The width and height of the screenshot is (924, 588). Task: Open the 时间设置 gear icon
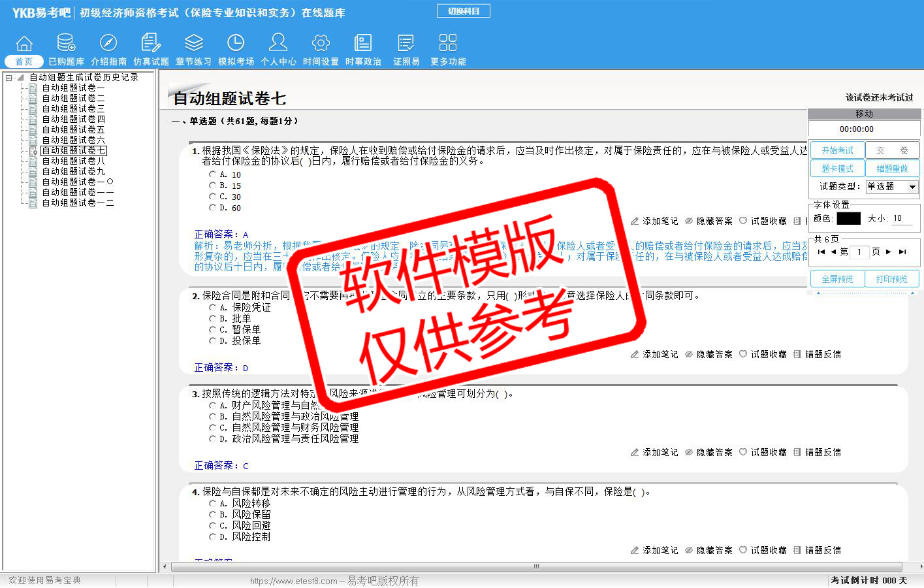tap(321, 44)
